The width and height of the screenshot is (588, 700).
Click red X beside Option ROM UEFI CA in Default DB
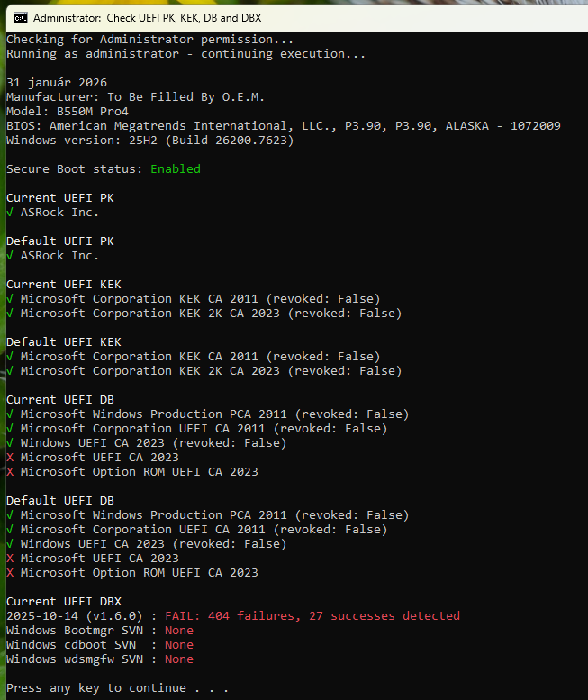10,573
